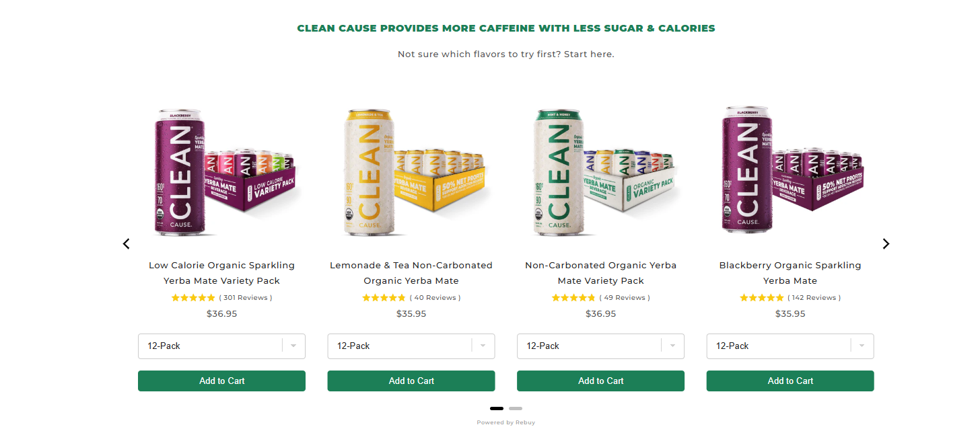This screenshot has height=427, width=980.
Task: Click star rating of Blackberry Sparkling Yerba Mate
Action: coord(761,298)
